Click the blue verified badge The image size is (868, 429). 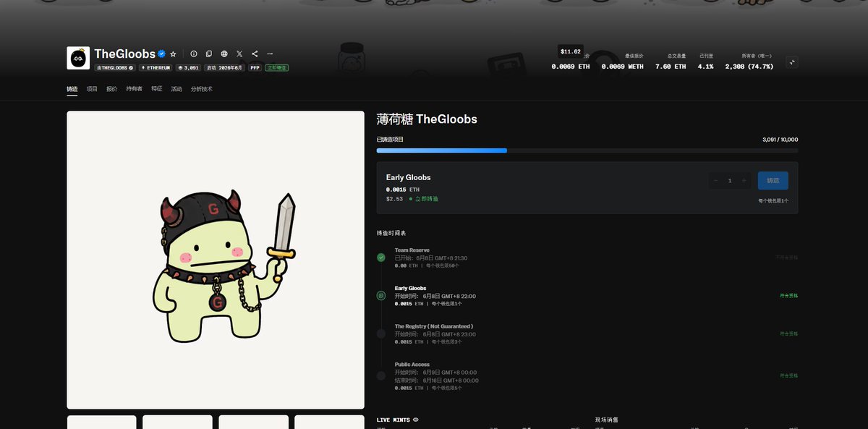[162, 54]
